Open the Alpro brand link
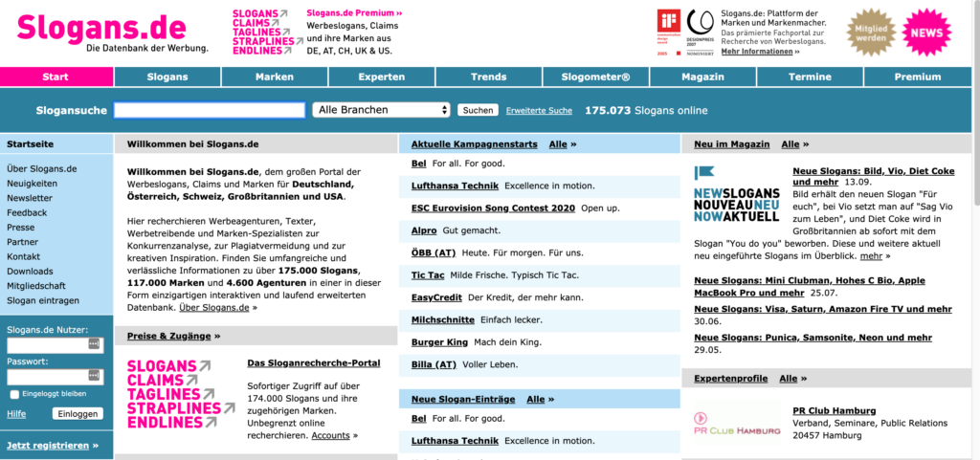Screen dimensions: 980x460 click(424, 230)
